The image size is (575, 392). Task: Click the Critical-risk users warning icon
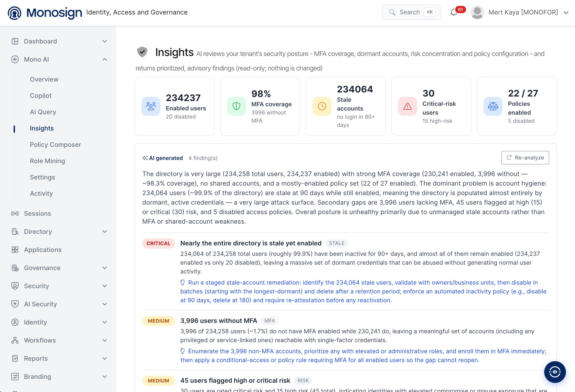(407, 106)
